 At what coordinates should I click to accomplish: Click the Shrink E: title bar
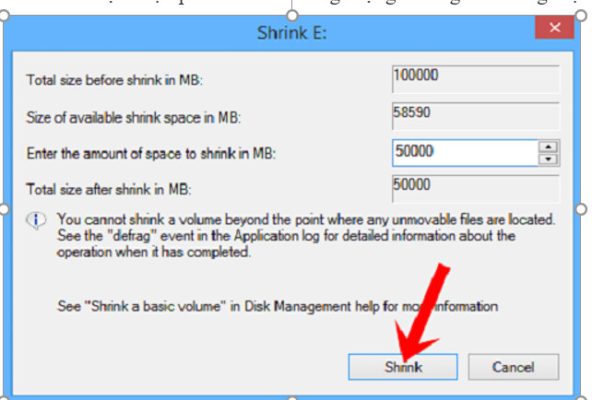292,33
